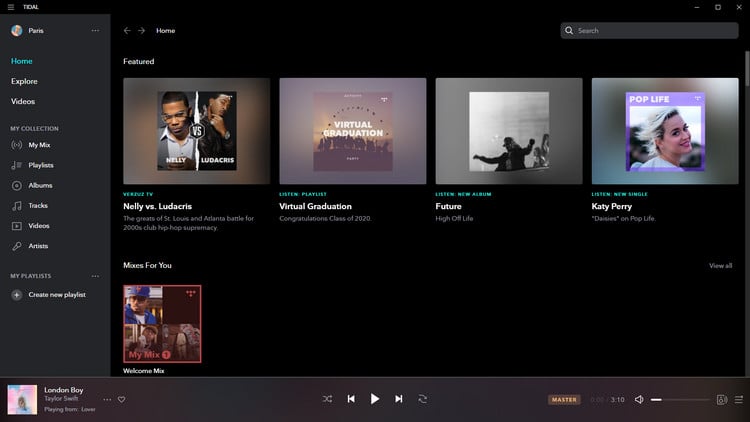Skip to the next track

(398, 399)
